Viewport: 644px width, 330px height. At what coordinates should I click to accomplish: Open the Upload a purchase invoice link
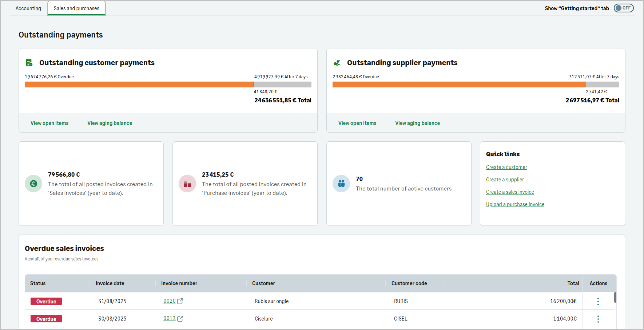[515, 204]
